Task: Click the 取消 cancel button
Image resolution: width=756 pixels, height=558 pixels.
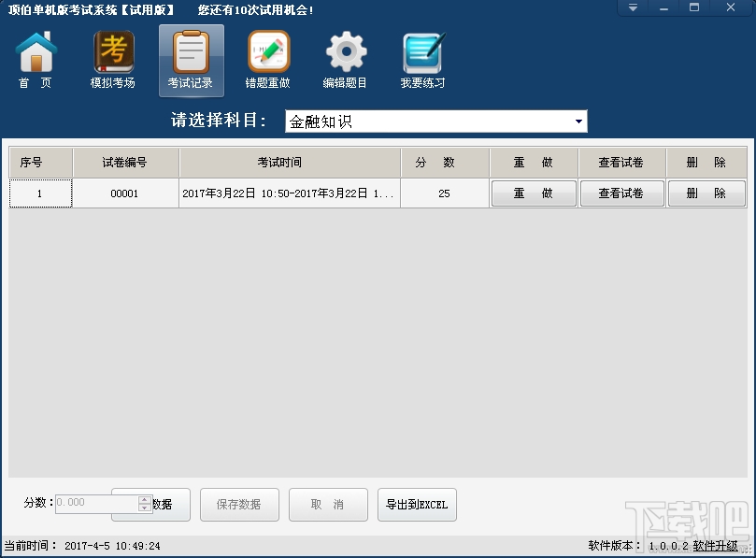Action: 328,504
